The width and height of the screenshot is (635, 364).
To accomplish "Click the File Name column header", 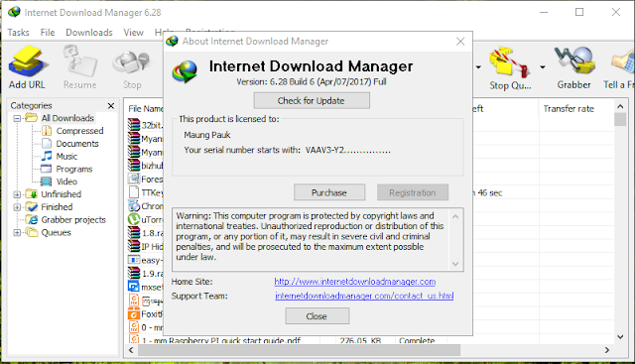I will click(x=146, y=108).
